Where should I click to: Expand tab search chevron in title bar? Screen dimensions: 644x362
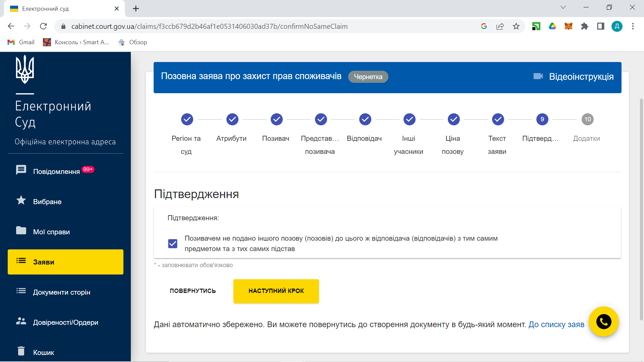[x=563, y=7]
